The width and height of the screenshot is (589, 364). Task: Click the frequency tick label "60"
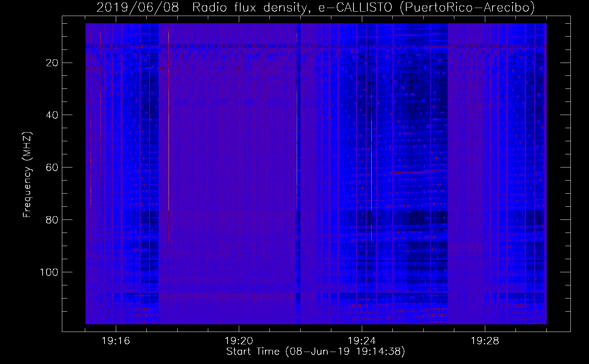52,167
